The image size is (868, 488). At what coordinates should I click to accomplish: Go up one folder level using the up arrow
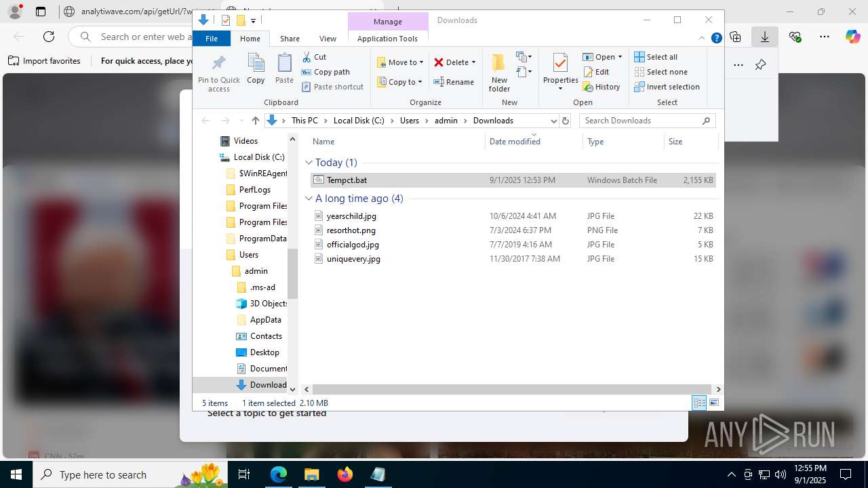pyautogui.click(x=255, y=121)
